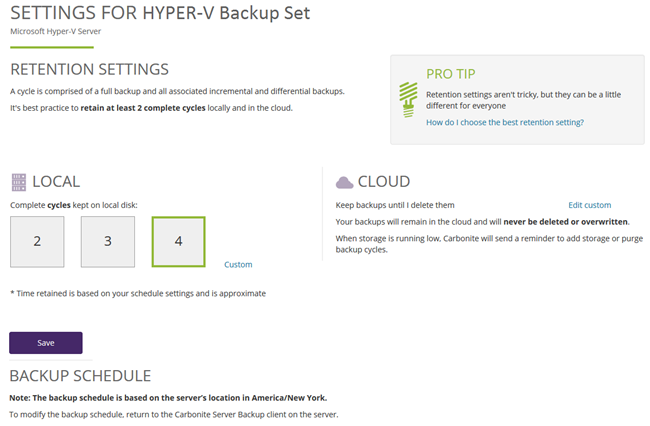This screenshot has height=426, width=650.
Task: Click the CLOUD section heading
Action: (x=384, y=182)
